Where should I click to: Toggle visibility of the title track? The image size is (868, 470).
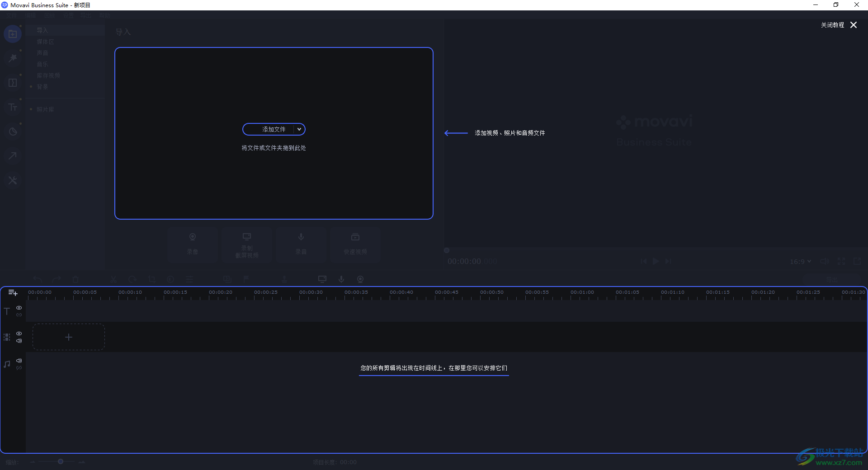[19, 308]
